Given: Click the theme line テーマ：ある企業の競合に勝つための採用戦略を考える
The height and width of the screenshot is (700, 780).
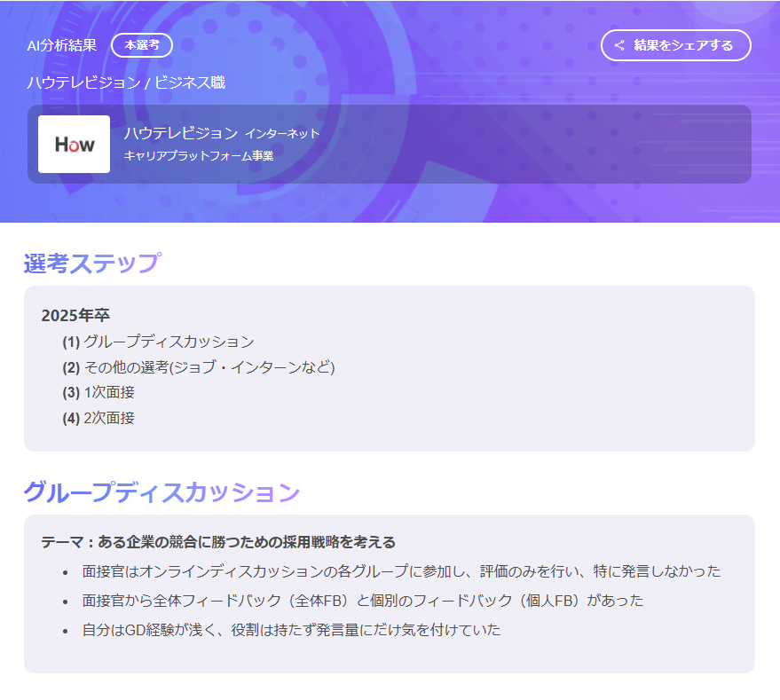Looking at the screenshot, I should pos(218,542).
